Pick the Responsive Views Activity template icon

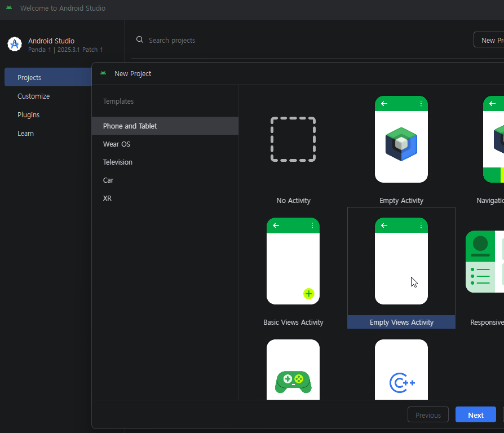click(x=485, y=262)
